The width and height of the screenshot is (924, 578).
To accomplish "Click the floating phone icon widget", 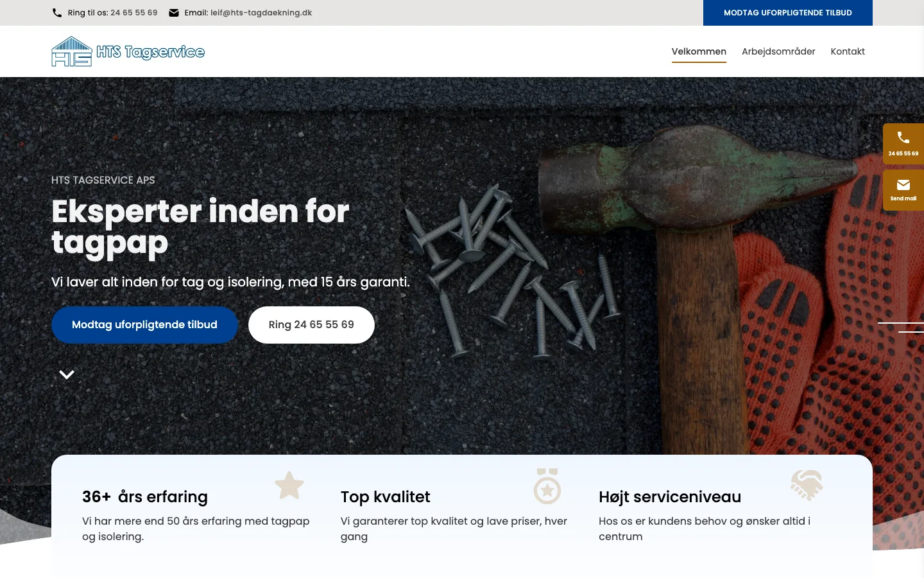I will pos(903,138).
